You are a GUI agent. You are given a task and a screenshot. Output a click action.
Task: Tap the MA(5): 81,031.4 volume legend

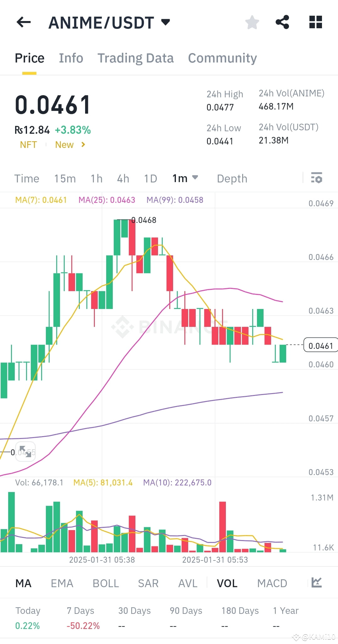pos(103,482)
